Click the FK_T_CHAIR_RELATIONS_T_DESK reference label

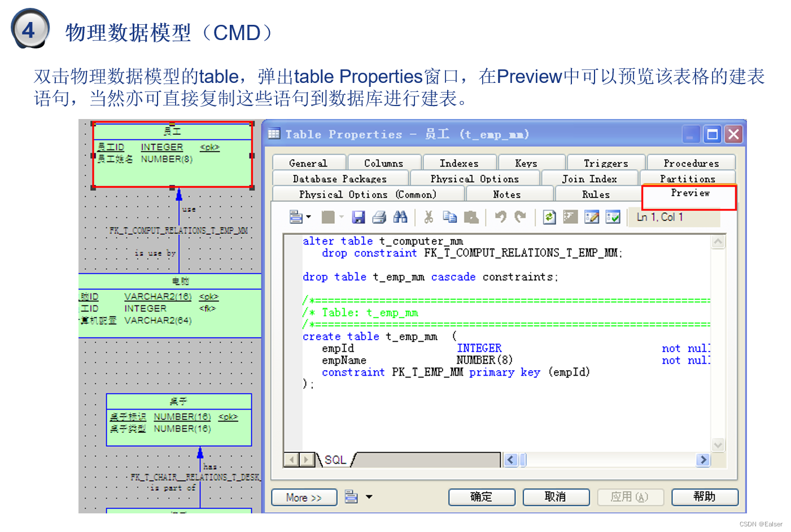[195, 477]
